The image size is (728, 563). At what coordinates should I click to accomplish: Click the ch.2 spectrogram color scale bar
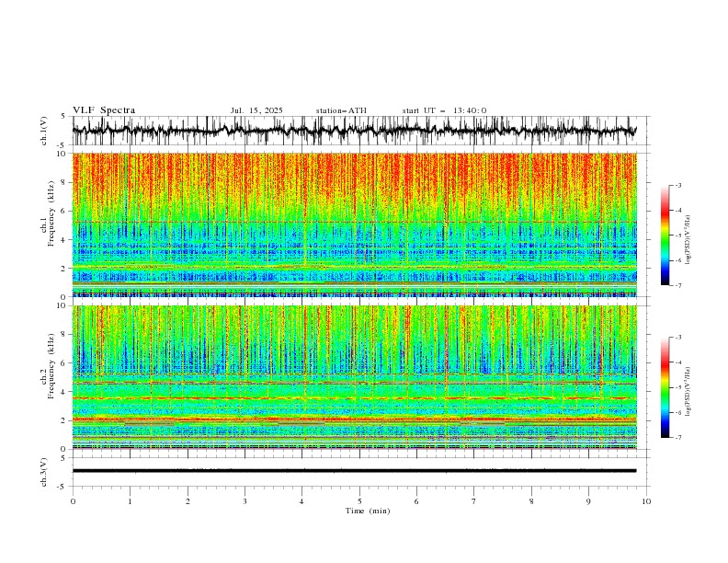665,387
